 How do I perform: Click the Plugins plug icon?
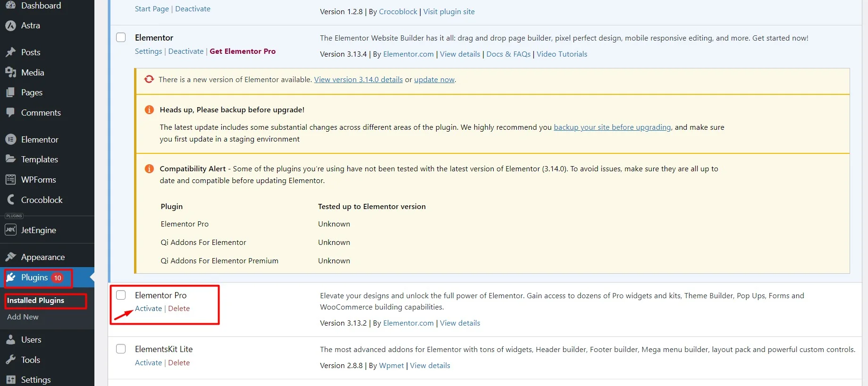tap(11, 277)
